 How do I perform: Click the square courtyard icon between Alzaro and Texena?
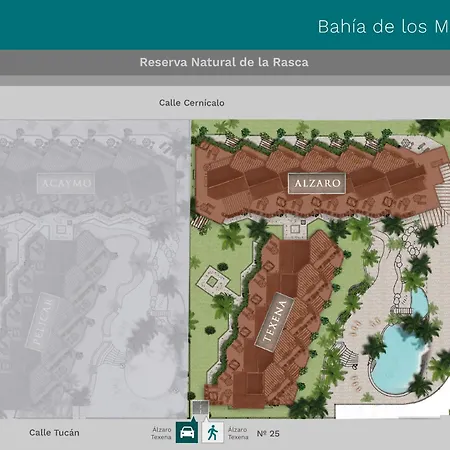pyautogui.click(x=295, y=229)
